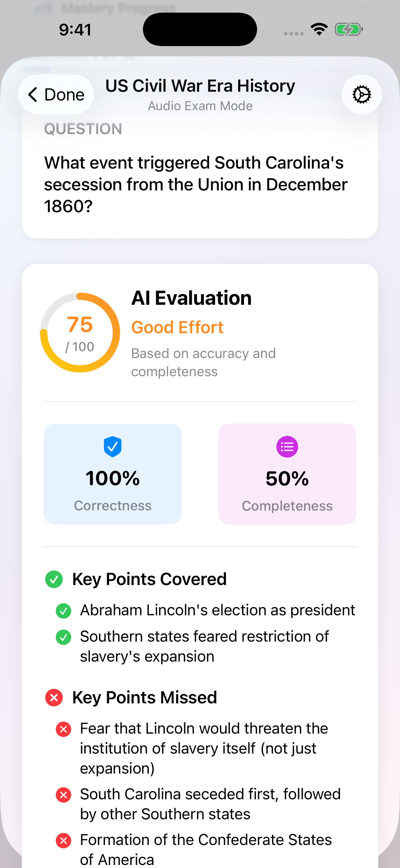
Task: Open the settings gear icon
Action: click(x=362, y=95)
